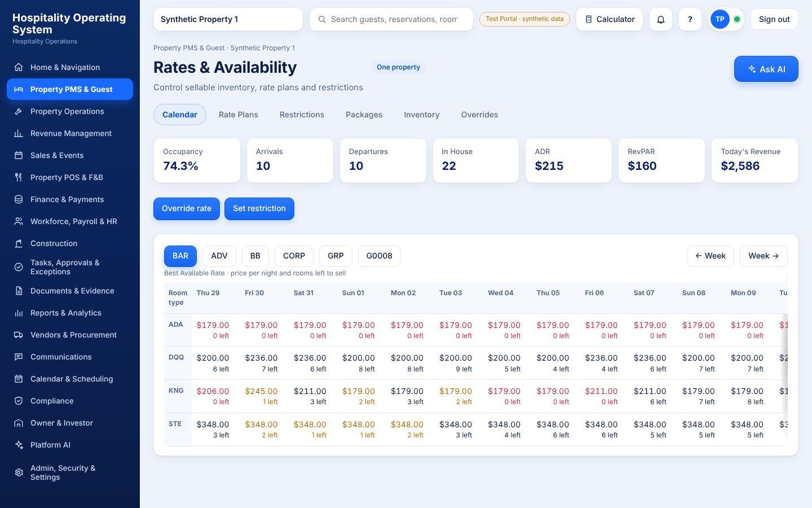This screenshot has height=508, width=812.
Task: Click the search guests and reservations field
Action: click(x=391, y=19)
